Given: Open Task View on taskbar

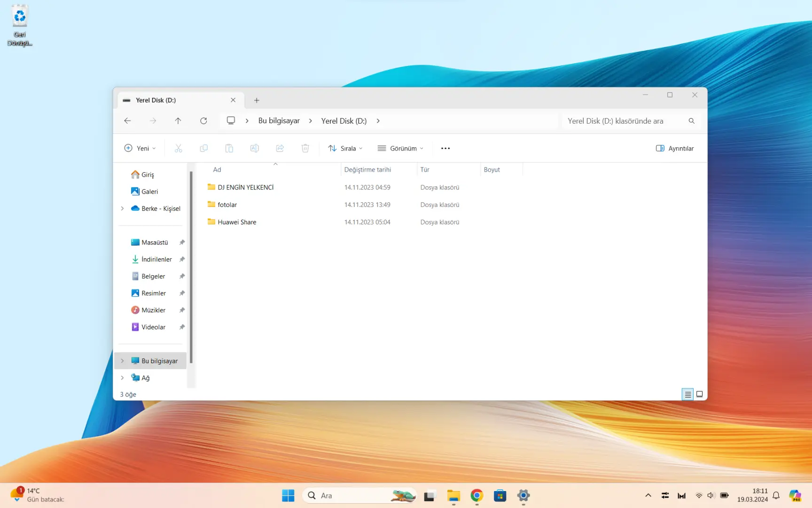Looking at the screenshot, I should click(429, 495).
